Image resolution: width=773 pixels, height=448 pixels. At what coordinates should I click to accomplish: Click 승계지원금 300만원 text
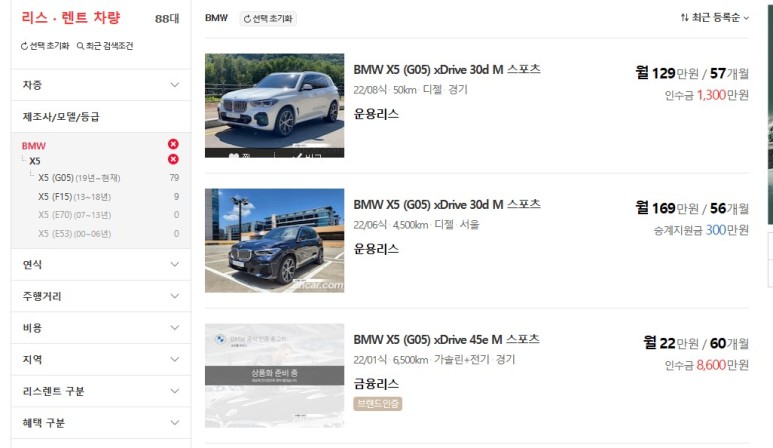pos(701,230)
